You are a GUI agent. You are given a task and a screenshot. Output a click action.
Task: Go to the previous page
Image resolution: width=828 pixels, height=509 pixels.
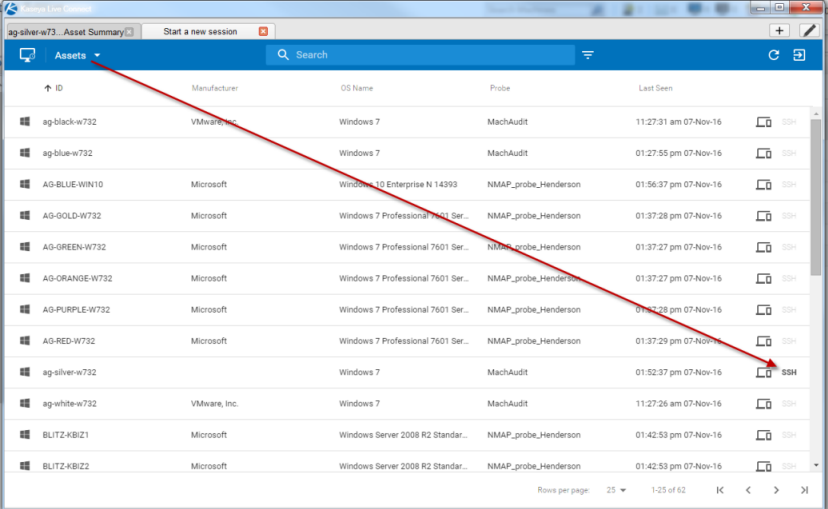point(748,490)
